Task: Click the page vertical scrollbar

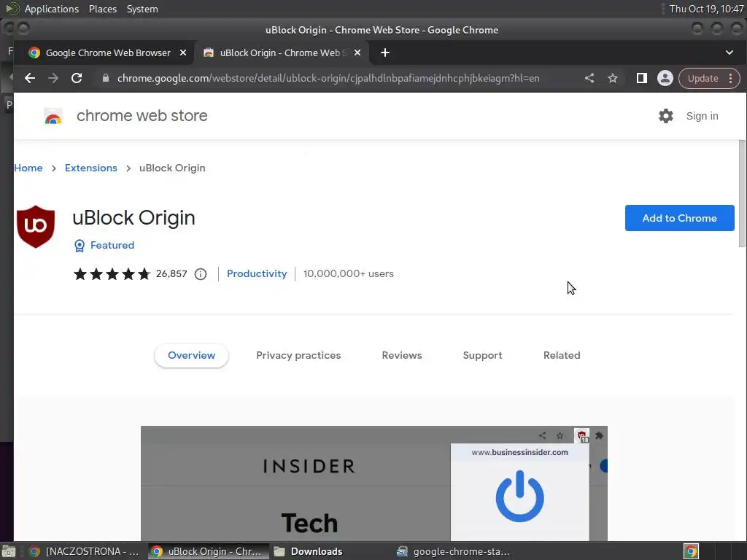Action: point(742,193)
